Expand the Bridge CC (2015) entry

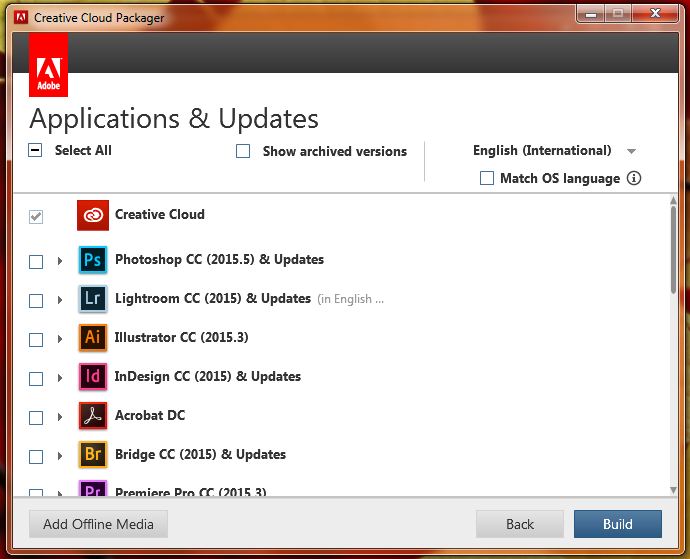(x=60, y=456)
